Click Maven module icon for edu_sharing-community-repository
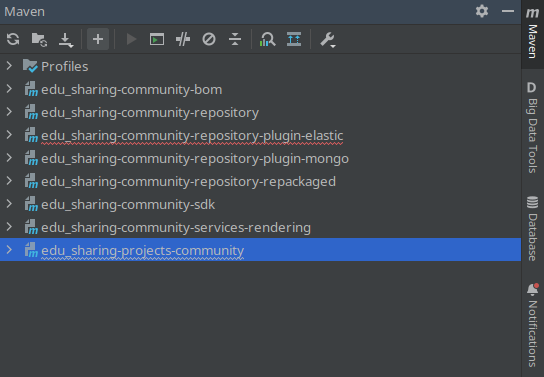The image size is (544, 377). coord(31,112)
